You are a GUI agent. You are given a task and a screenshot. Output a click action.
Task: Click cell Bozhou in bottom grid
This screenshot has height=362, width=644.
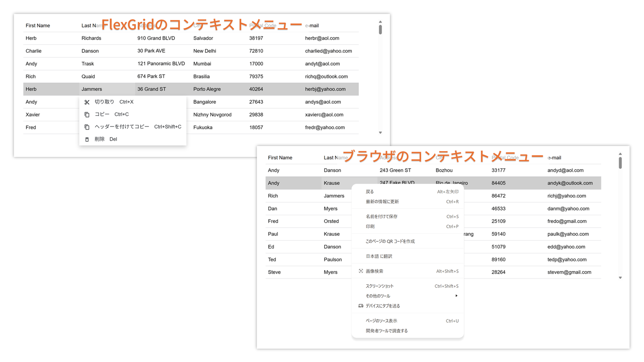pyautogui.click(x=444, y=170)
